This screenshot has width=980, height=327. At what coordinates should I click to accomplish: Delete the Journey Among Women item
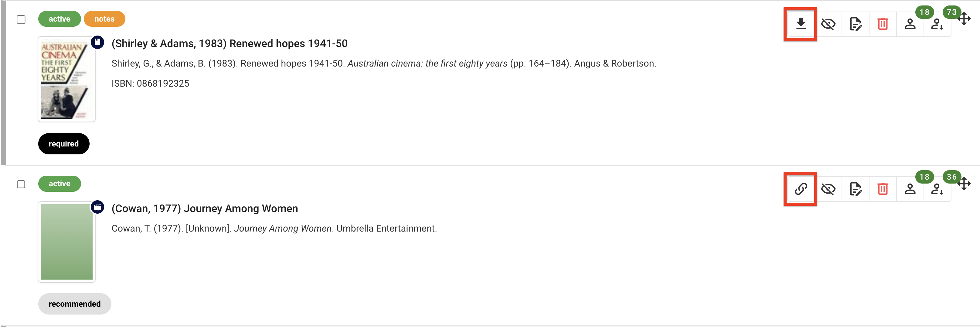point(883,189)
